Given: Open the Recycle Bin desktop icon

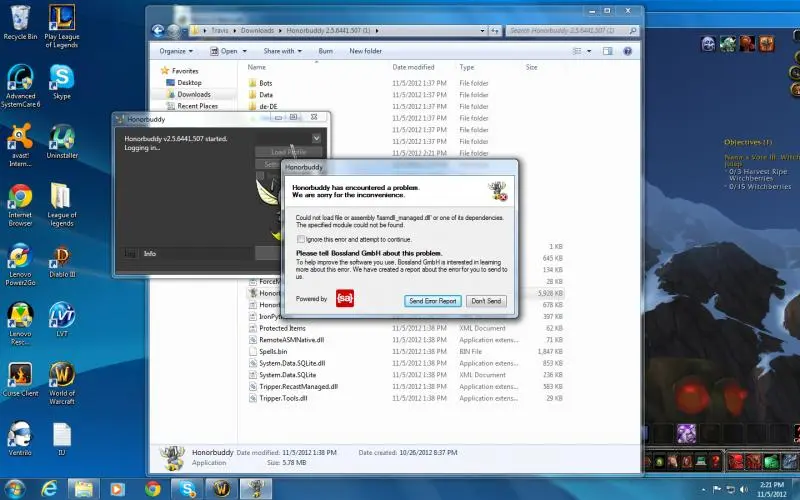Looking at the screenshot, I should (20, 23).
